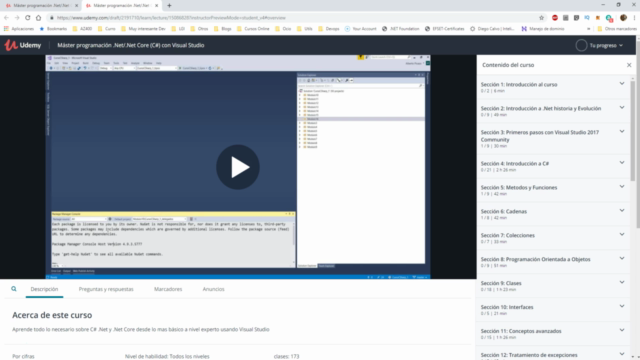Expand Sección 6: Cadenas
640x360 pixels.
[553, 214]
